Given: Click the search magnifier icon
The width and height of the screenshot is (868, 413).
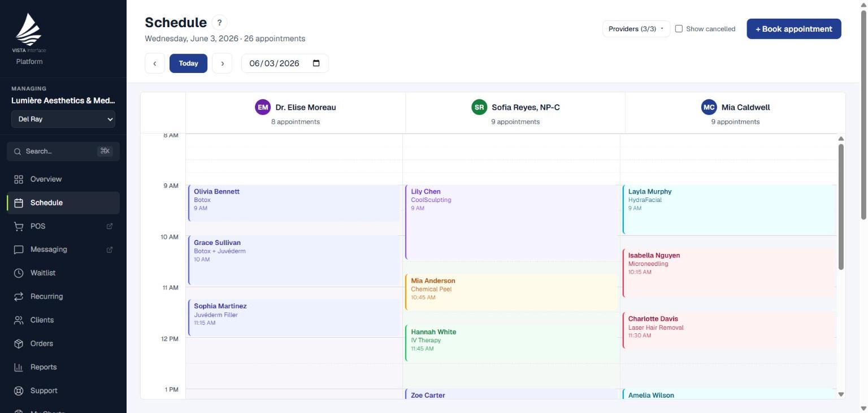Looking at the screenshot, I should pos(18,152).
